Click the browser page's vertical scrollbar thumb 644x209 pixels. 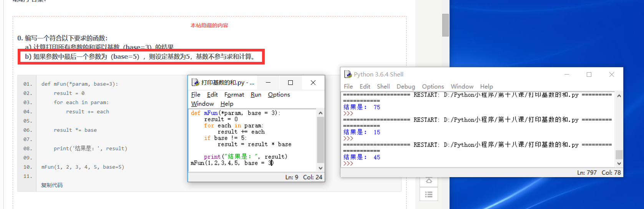[x=445, y=25]
